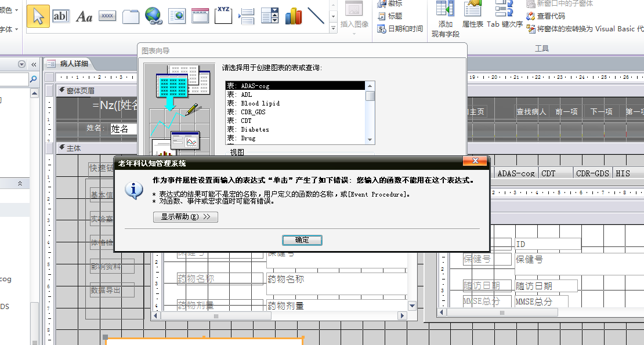Select 表: ADAS-cog in wizard list
The height and width of the screenshot is (345, 644).
pyautogui.click(x=295, y=86)
